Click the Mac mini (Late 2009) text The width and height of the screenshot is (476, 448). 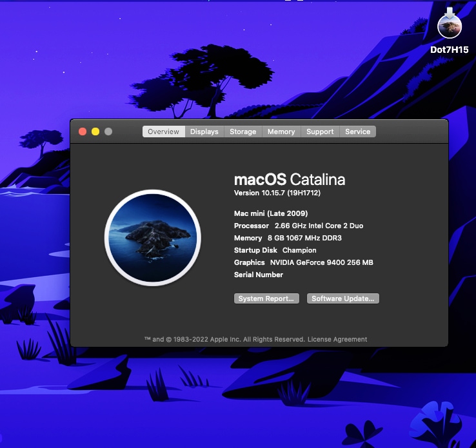tap(271, 213)
